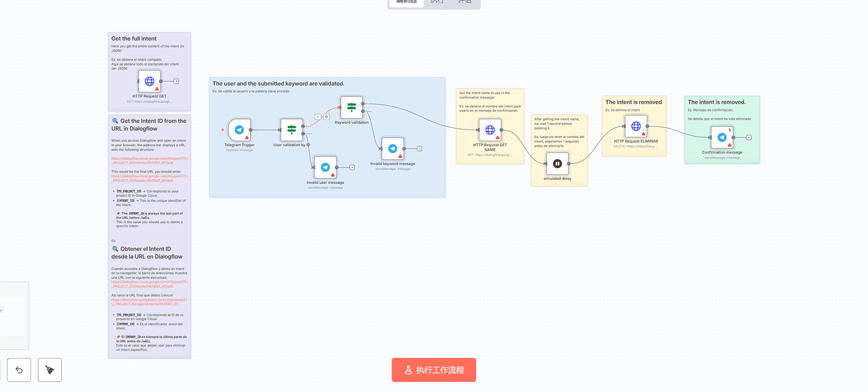This screenshot has width=868, height=391.
Task: Click the Keyword validation switch node
Action: [x=351, y=108]
